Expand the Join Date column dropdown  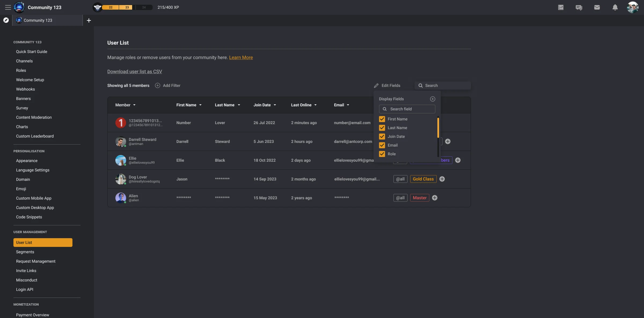[275, 105]
